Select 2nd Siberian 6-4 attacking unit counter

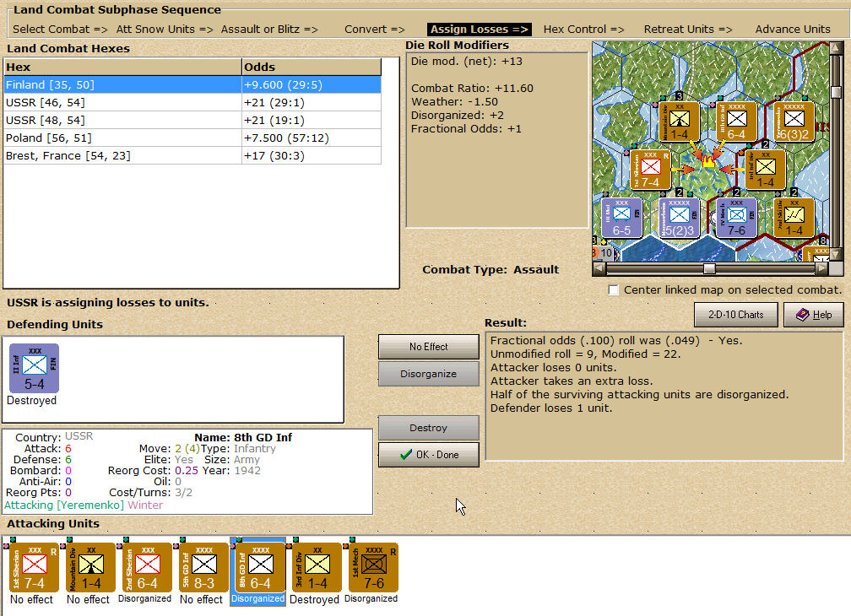[147, 567]
